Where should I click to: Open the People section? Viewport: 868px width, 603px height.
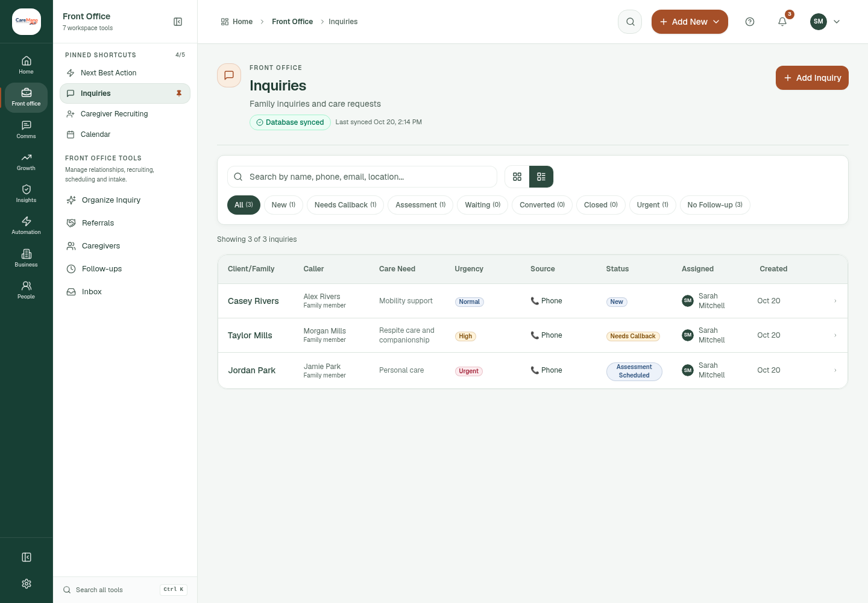26,290
